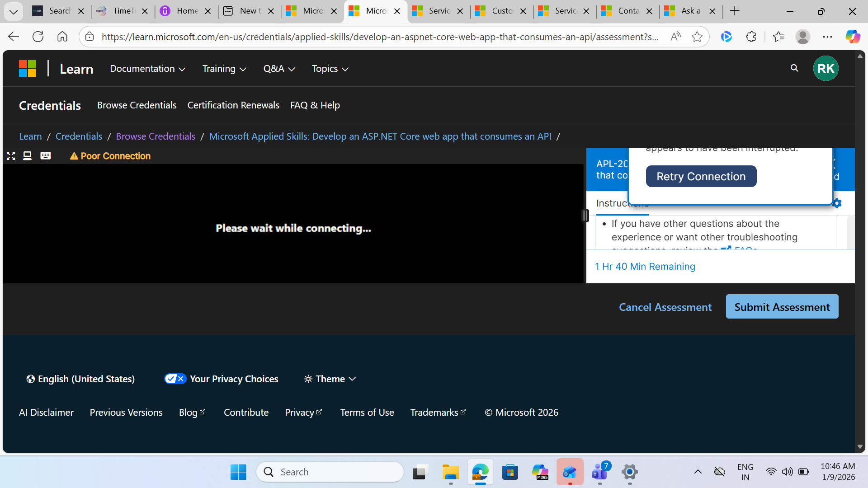Open Copilot from the browser toolbar
The height and width of the screenshot is (488, 868).
point(853,37)
